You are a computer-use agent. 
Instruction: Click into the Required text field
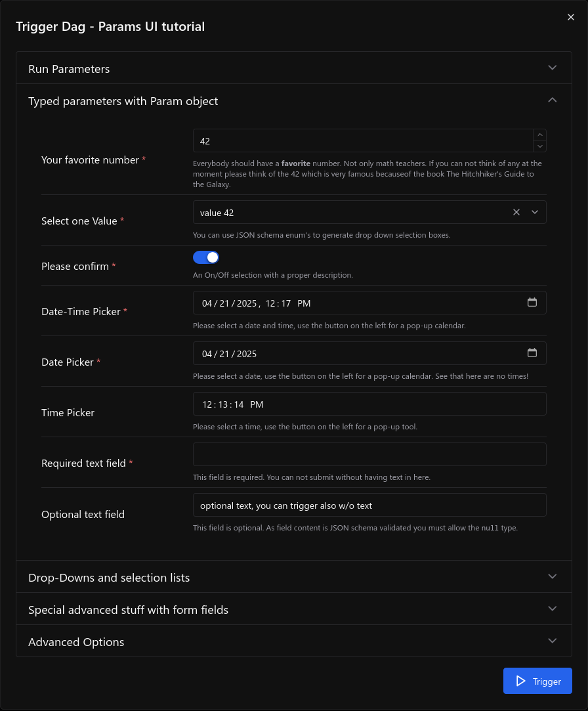point(369,454)
